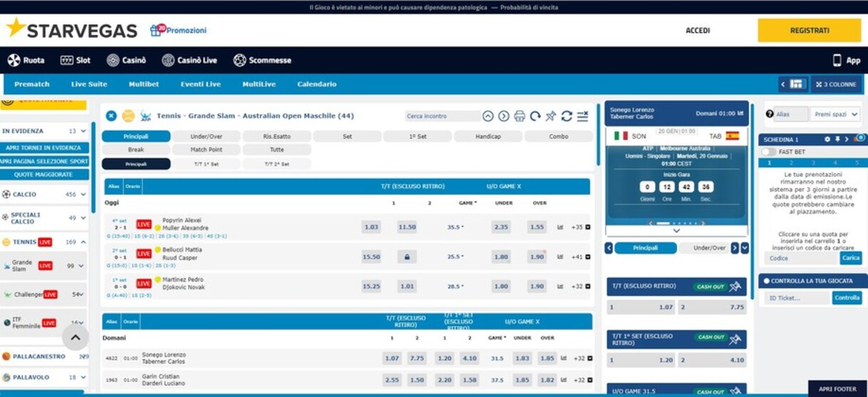Select the Match Point market filter
Screen dimensions: 868x397
[206, 150]
